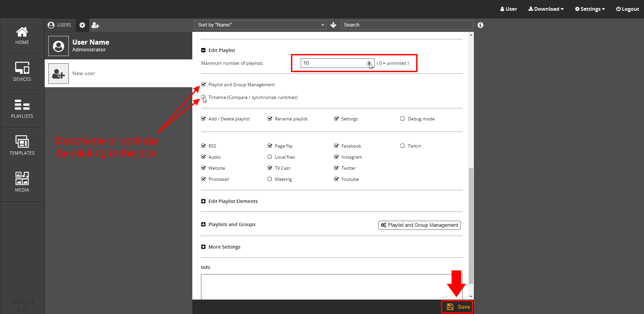Screen dimensions: 644x314
Task: Toggle the Website checkbox
Action: [x=203, y=168]
